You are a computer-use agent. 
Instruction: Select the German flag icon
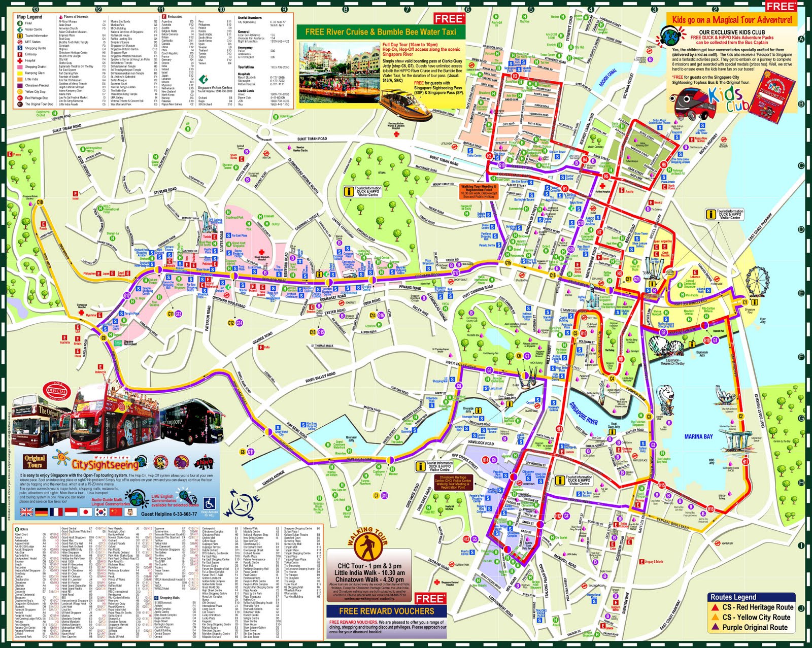pyautogui.click(x=42, y=512)
